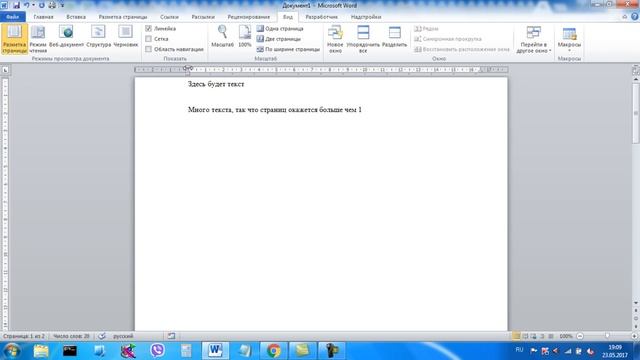640x360 pixels.
Task: Click the Синхронная прокрутка button
Action: point(448,39)
